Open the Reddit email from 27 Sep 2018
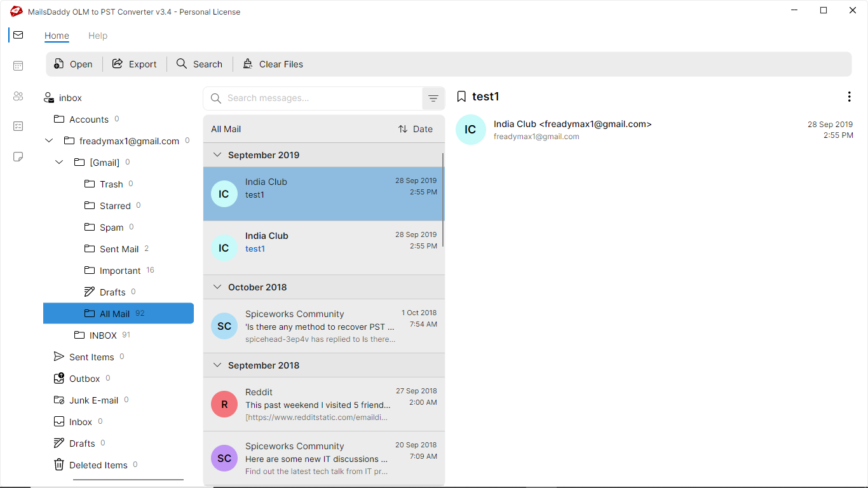The width and height of the screenshot is (868, 488). coord(324,405)
